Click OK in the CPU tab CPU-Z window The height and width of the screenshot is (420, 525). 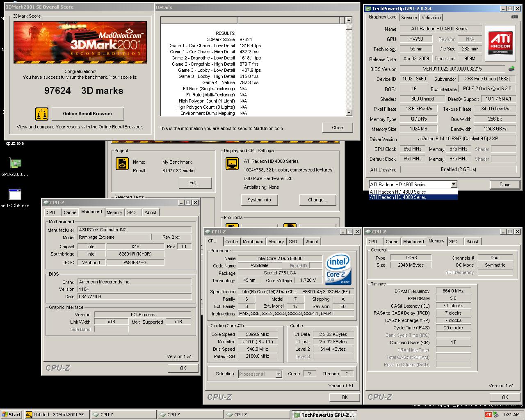[345, 397]
